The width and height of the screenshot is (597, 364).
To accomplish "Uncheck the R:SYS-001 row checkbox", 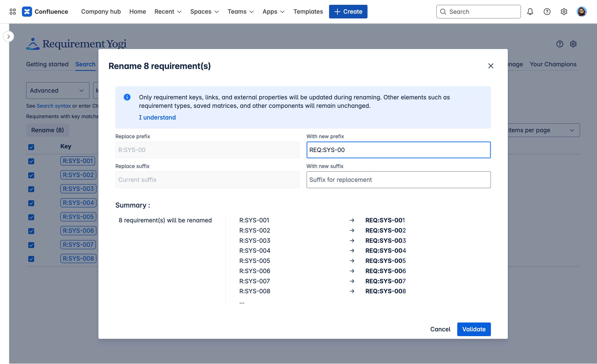I will [31, 161].
